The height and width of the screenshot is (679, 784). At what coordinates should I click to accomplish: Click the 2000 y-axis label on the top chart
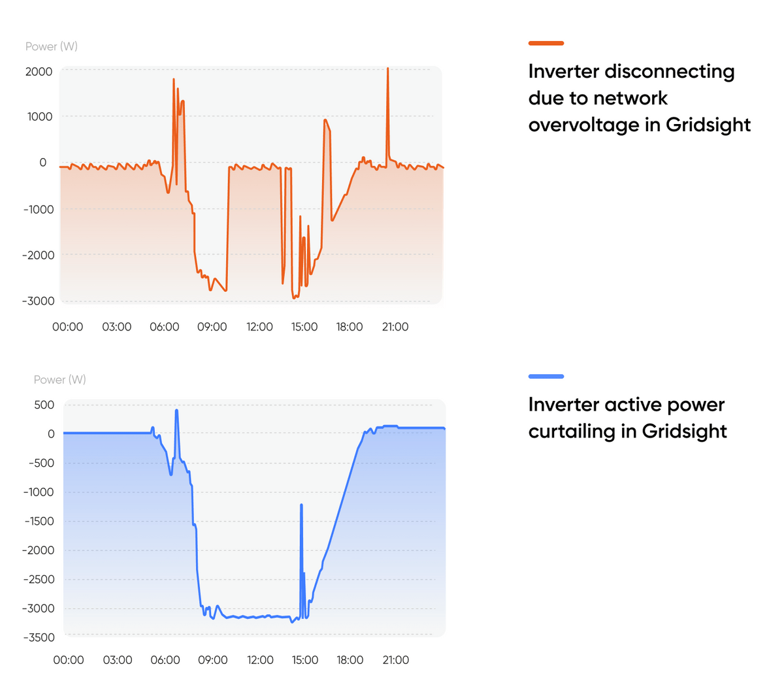click(x=39, y=71)
